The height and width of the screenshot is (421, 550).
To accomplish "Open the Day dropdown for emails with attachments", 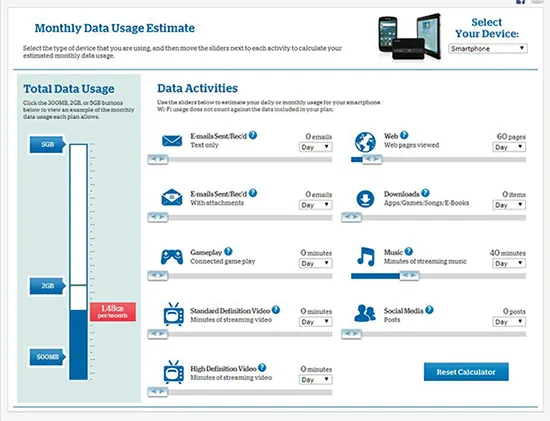I will (315, 205).
